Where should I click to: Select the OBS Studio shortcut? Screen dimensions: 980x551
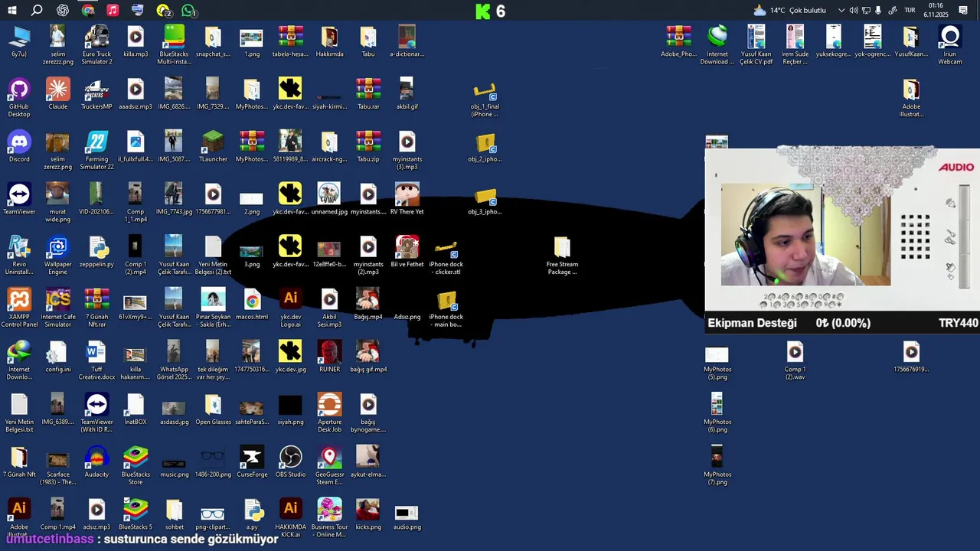(x=290, y=462)
